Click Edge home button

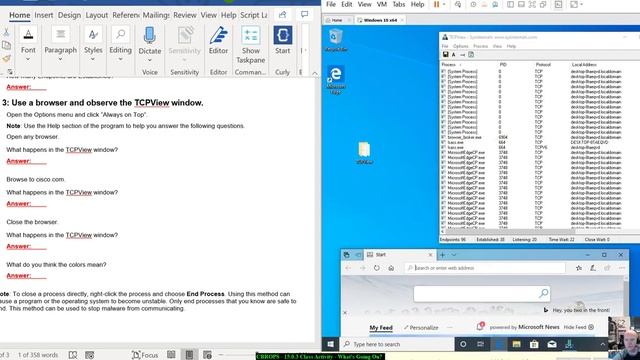coord(391,268)
